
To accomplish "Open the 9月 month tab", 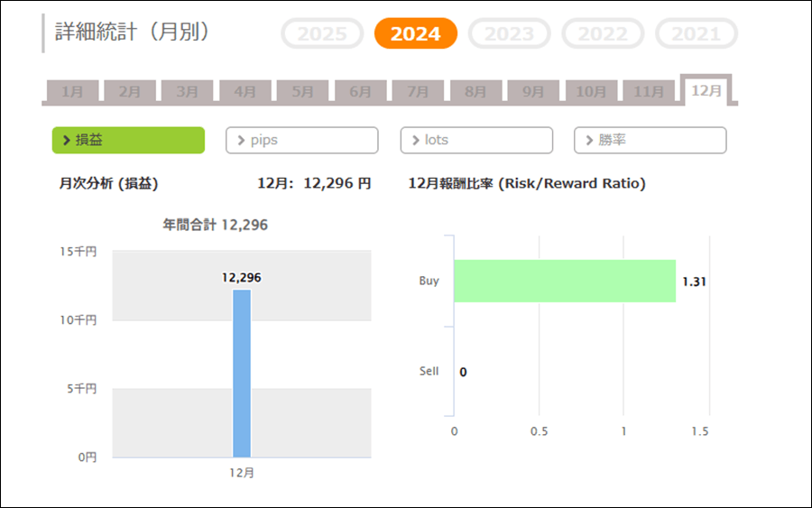I will click(533, 92).
